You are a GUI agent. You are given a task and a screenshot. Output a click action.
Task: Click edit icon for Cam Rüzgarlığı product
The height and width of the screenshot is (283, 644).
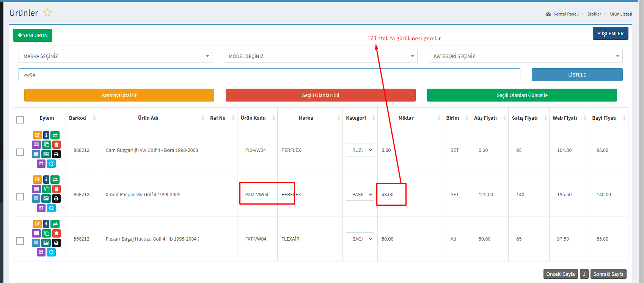click(x=37, y=135)
